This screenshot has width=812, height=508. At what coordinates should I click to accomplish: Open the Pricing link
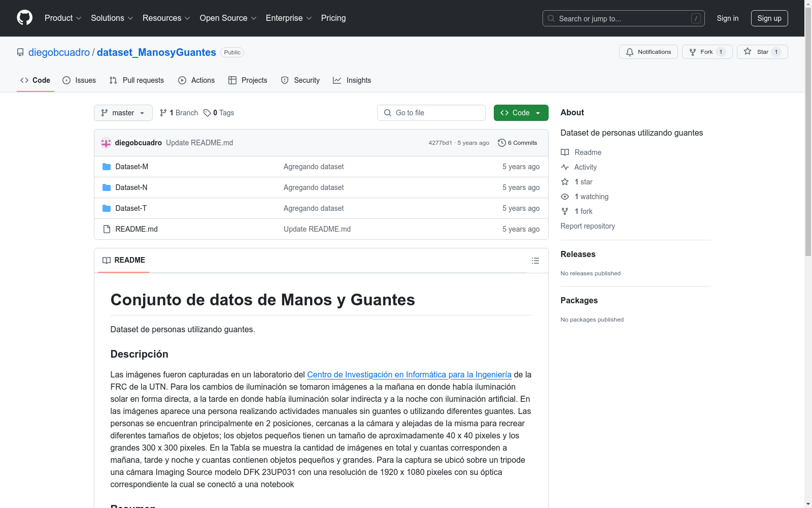[x=333, y=18]
